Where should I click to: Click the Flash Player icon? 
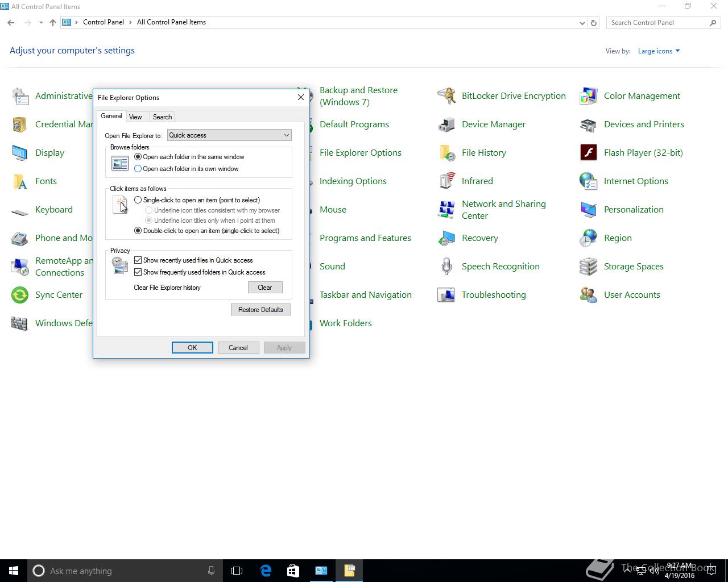pos(589,153)
